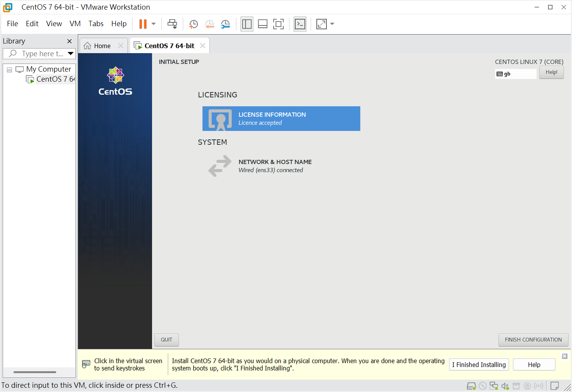This screenshot has height=392, width=572.
Task: Click the network adapter status icon
Action: pos(494,386)
